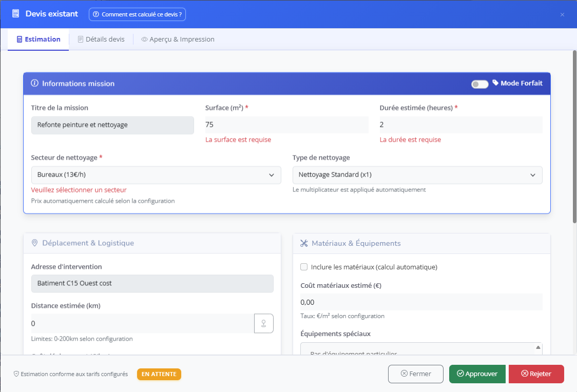Viewport: 577px width, 392px height.
Task: Click the map marker button next to distance
Action: tap(264, 323)
